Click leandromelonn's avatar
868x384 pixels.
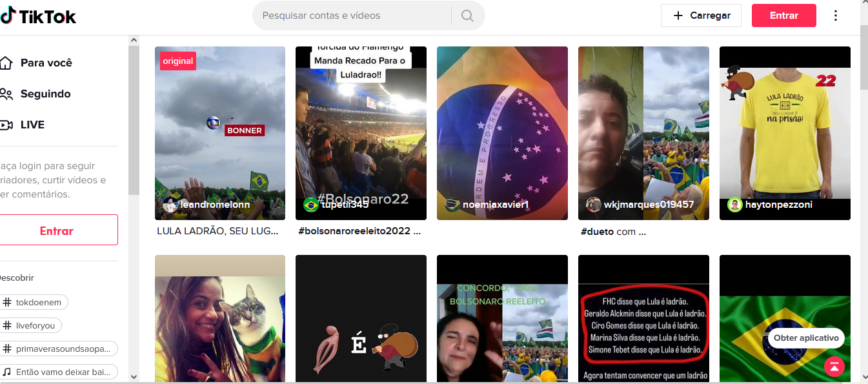[170, 205]
